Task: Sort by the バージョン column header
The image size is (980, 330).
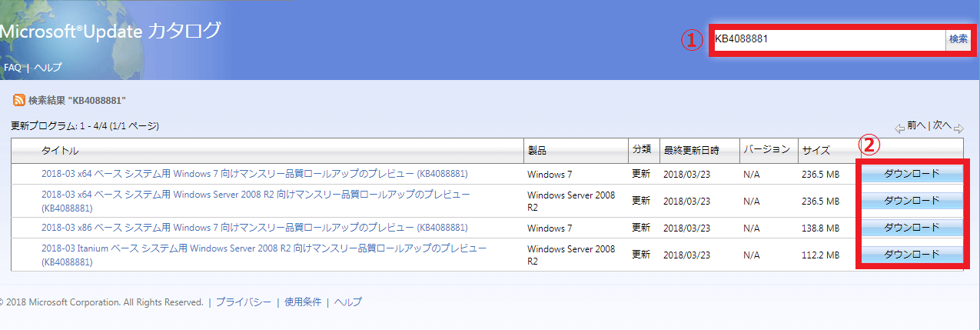Action: 766,150
